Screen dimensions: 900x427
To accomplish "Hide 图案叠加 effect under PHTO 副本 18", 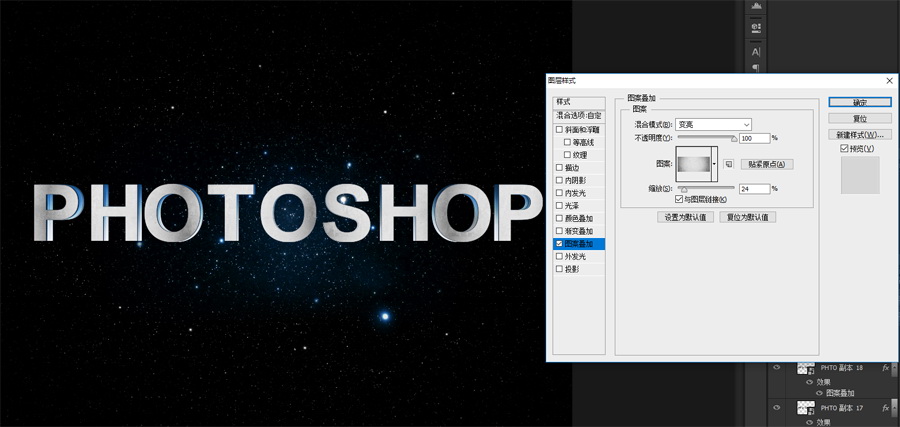I will click(820, 393).
